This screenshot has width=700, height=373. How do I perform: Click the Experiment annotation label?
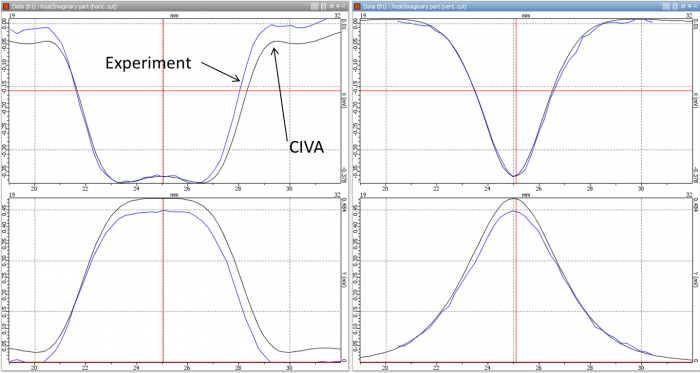[x=148, y=63]
